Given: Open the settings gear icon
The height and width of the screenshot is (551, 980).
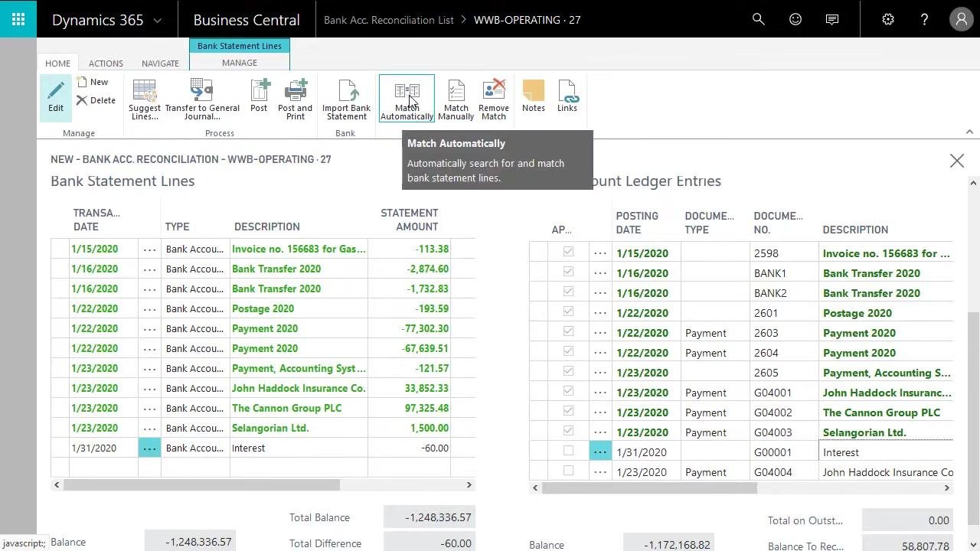Looking at the screenshot, I should [x=888, y=19].
